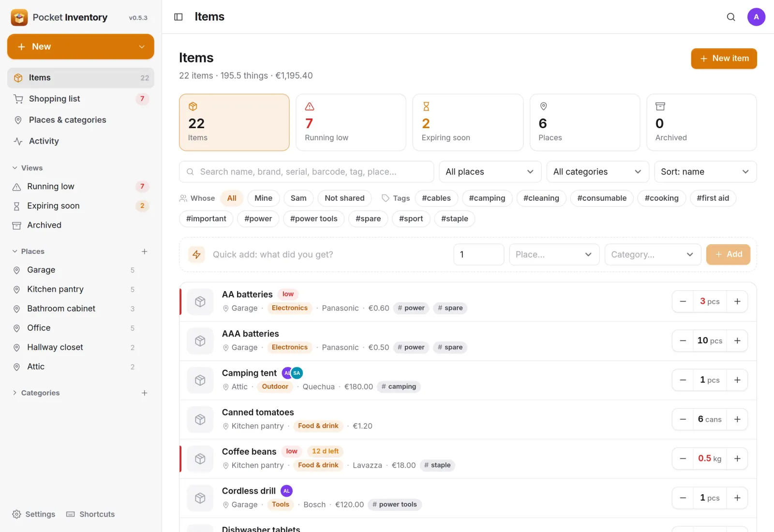Toggle the #power tools tag filter
Image resolution: width=774 pixels, height=532 pixels.
click(313, 219)
